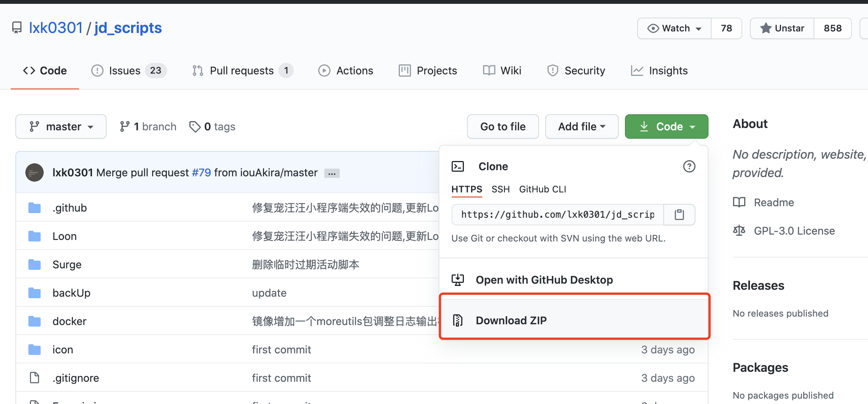This screenshot has width=868, height=404.
Task: Click the folder icon for .github
Action: 35,208
